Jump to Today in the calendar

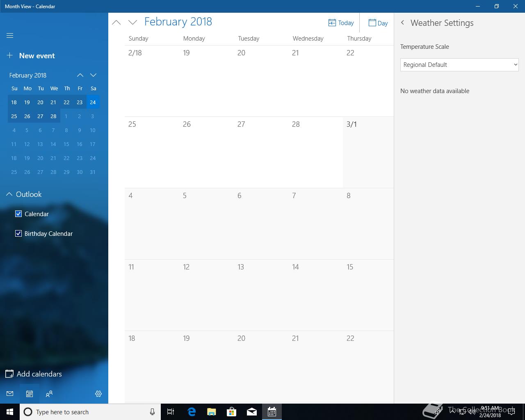[x=341, y=23]
